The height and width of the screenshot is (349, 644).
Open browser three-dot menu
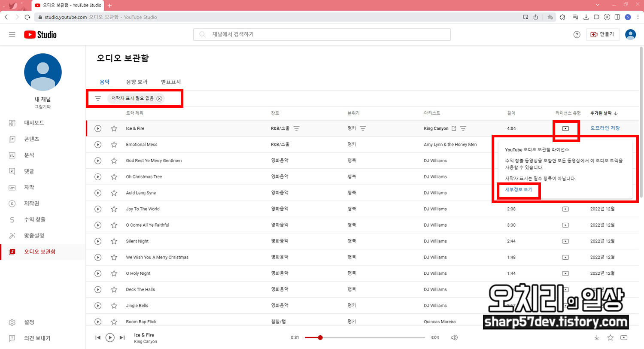[x=638, y=17]
